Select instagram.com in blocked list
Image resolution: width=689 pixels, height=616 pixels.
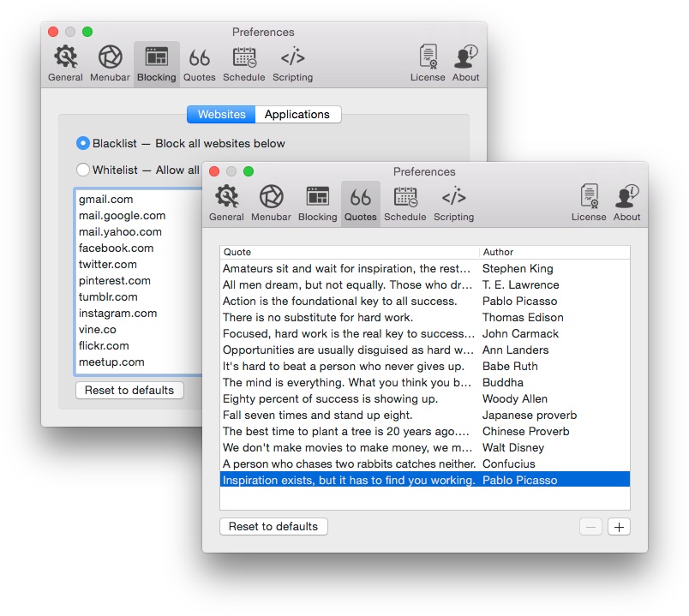point(117,313)
